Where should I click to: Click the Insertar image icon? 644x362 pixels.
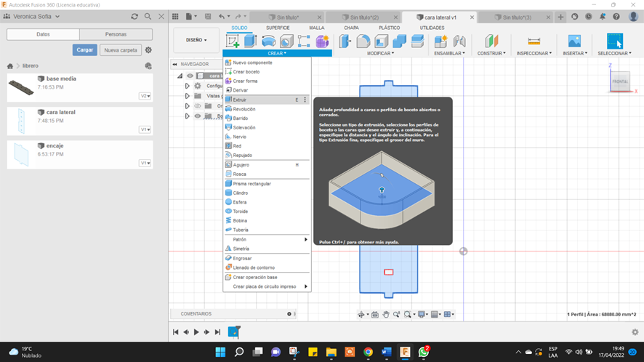pyautogui.click(x=574, y=41)
